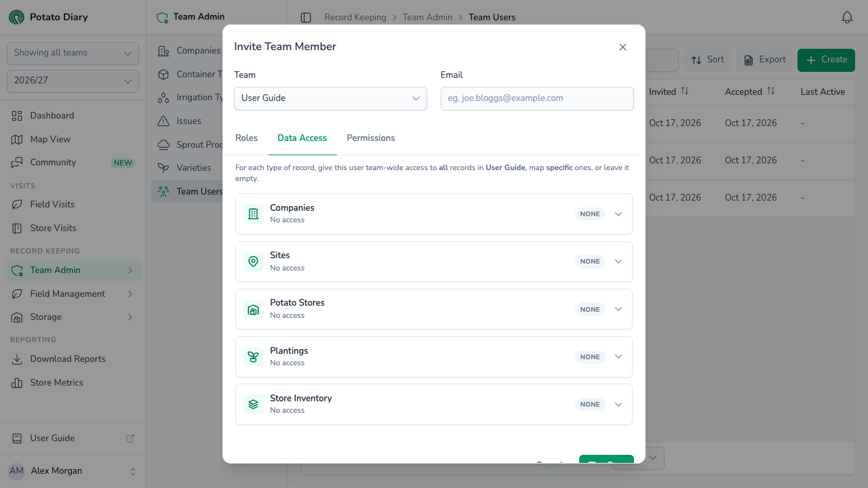Click the Map View icon
This screenshot has height=488, width=868.
point(17,140)
